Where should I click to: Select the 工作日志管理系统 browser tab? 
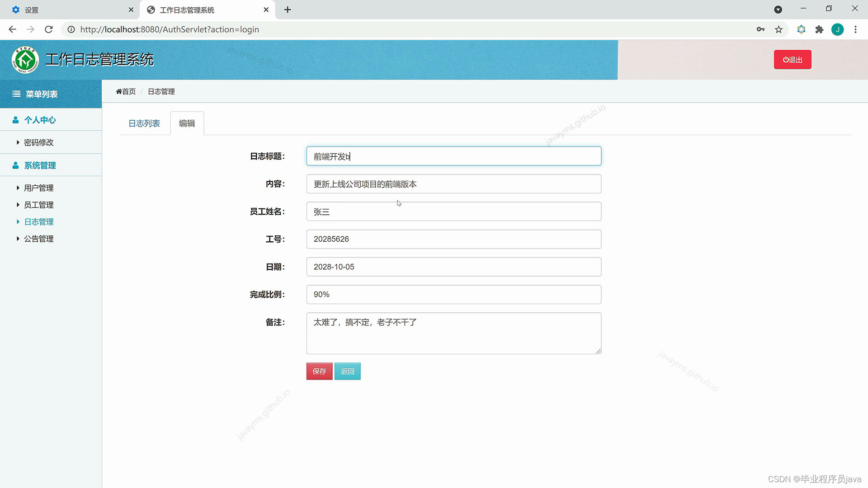(x=208, y=9)
